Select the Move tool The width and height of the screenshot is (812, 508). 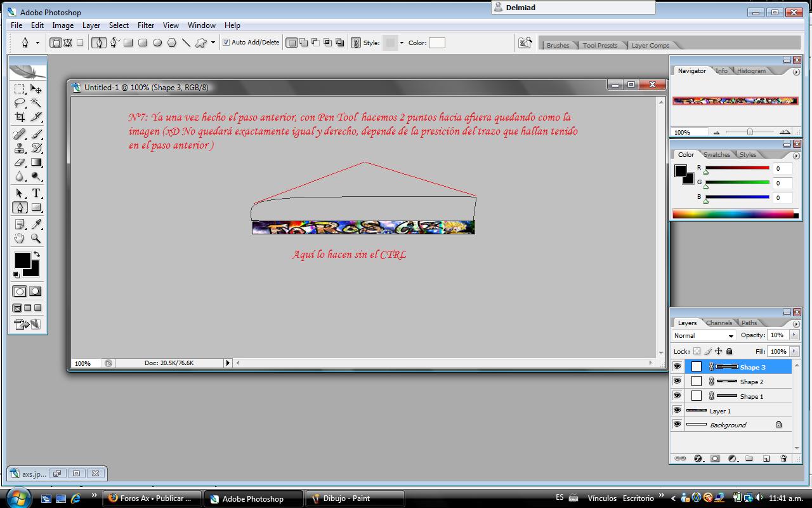pyautogui.click(x=36, y=89)
